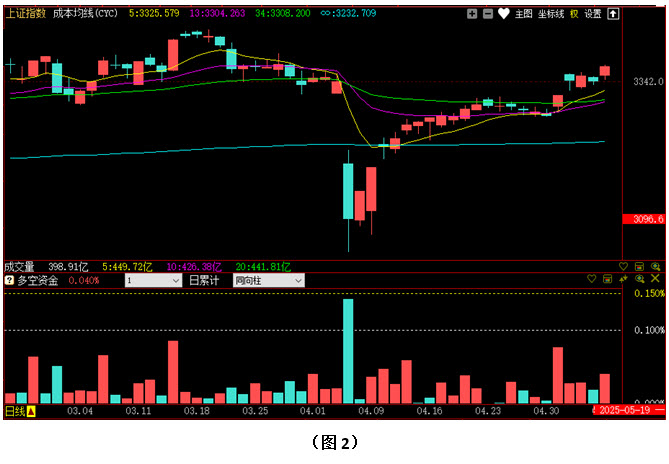Screen dimensions: 669x464
Task: Open the 同向柱 display mode dropdown
Action: (268, 281)
